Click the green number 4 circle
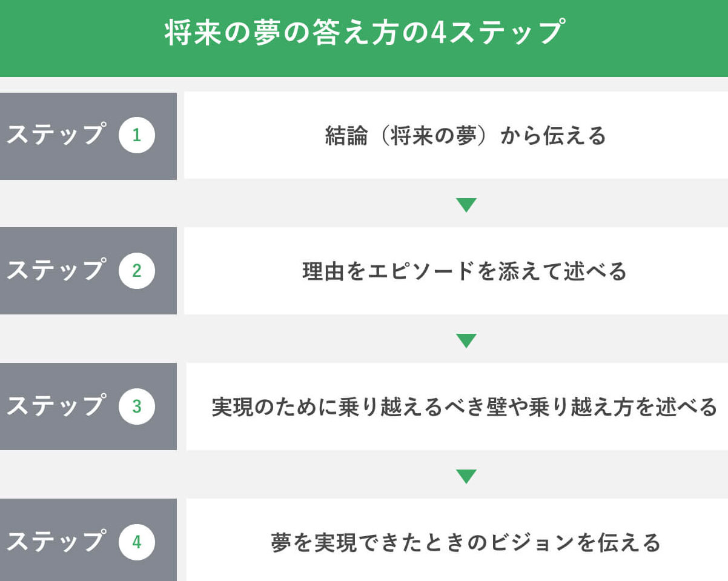 (137, 542)
